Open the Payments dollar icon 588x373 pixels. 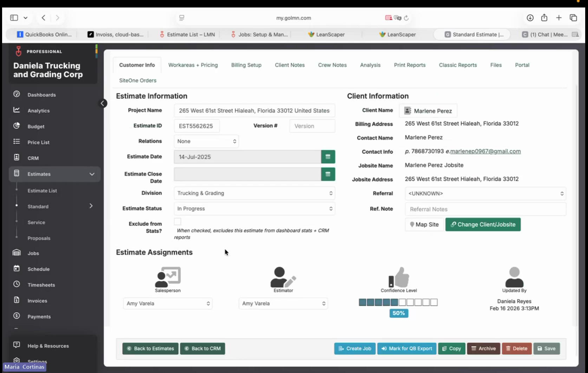click(x=17, y=316)
